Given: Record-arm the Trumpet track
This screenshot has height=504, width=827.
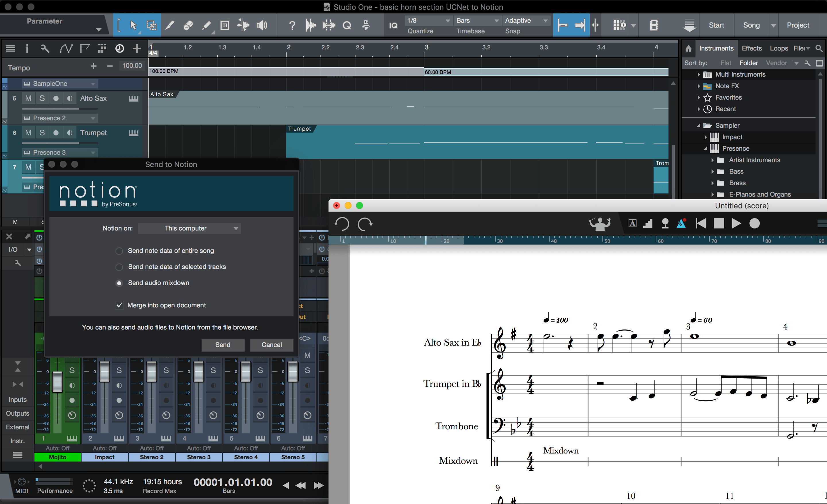Looking at the screenshot, I should pyautogui.click(x=56, y=133).
